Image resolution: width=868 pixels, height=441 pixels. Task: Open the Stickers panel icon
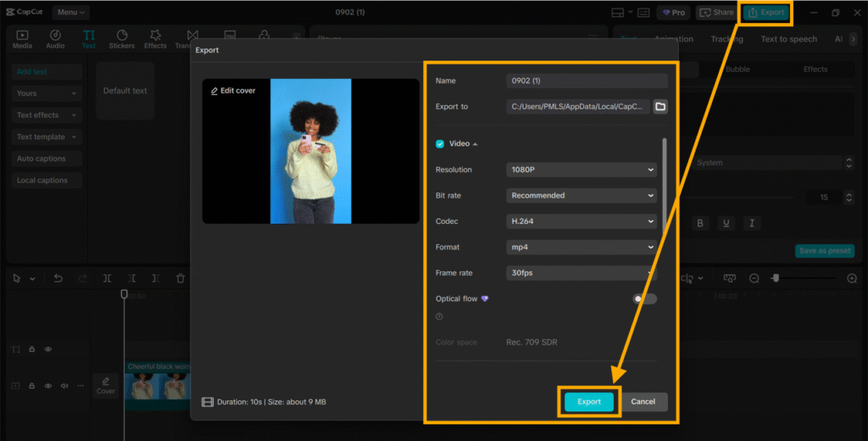(x=121, y=39)
